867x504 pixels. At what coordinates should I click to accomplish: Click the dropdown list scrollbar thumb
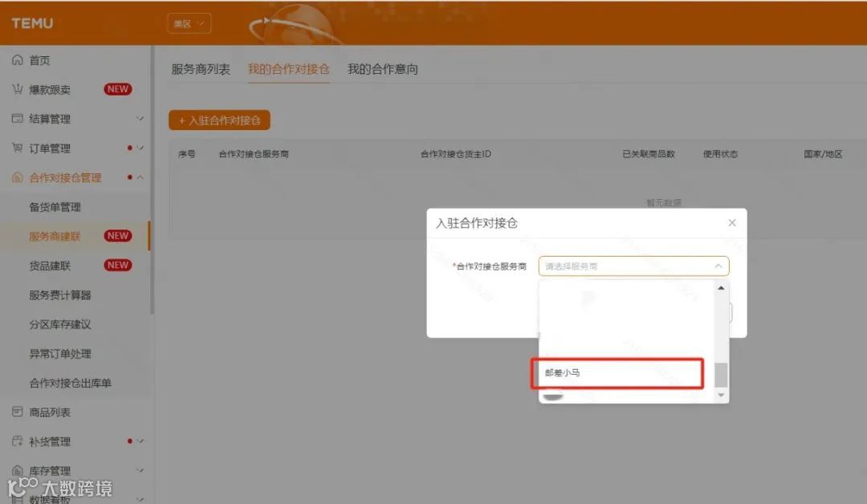point(721,376)
